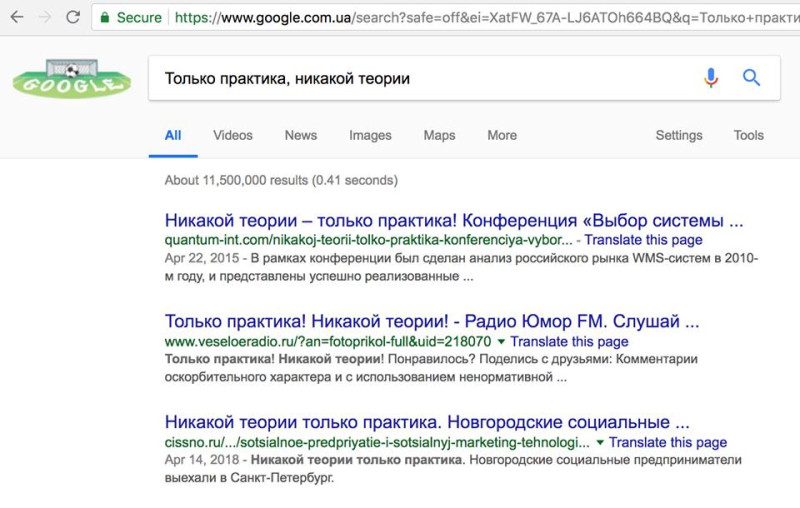800x508 pixels.
Task: Click the browser back arrow
Action: 17,17
